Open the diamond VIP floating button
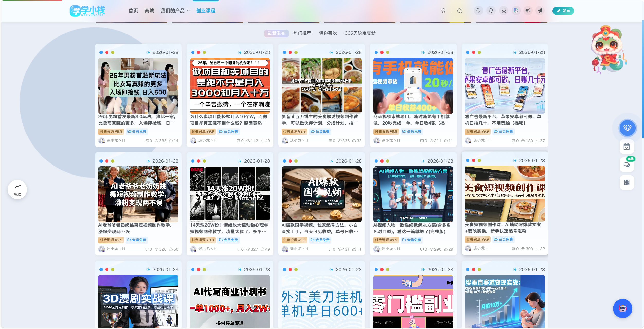 627,128
